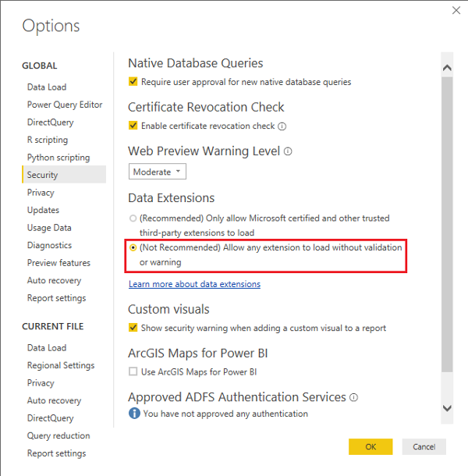Click the scroll down arrow

[447, 408]
